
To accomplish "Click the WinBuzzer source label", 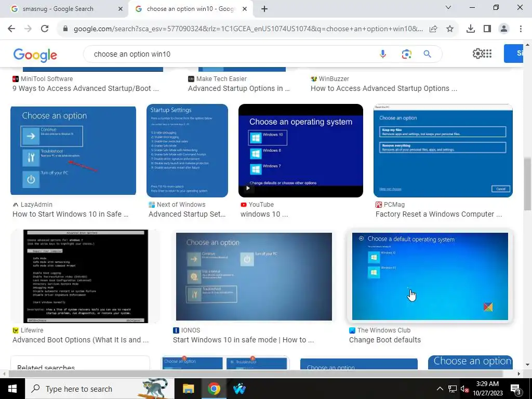I will (x=334, y=79).
